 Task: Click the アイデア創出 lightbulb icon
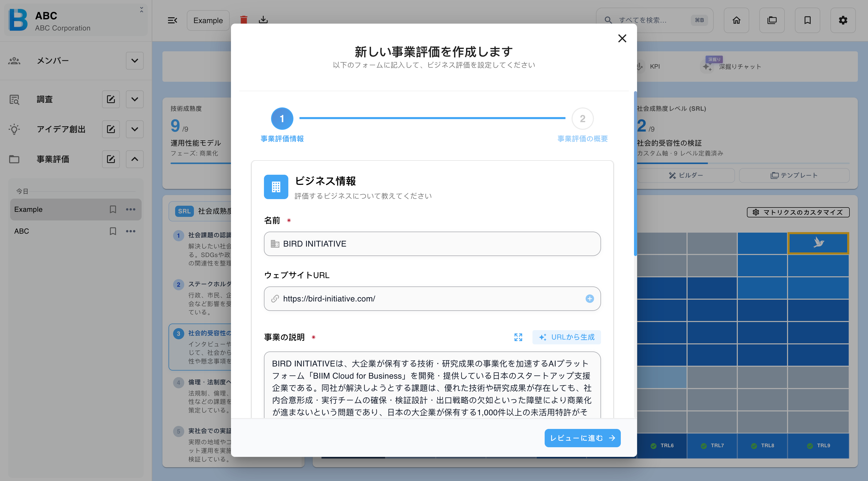click(x=14, y=129)
